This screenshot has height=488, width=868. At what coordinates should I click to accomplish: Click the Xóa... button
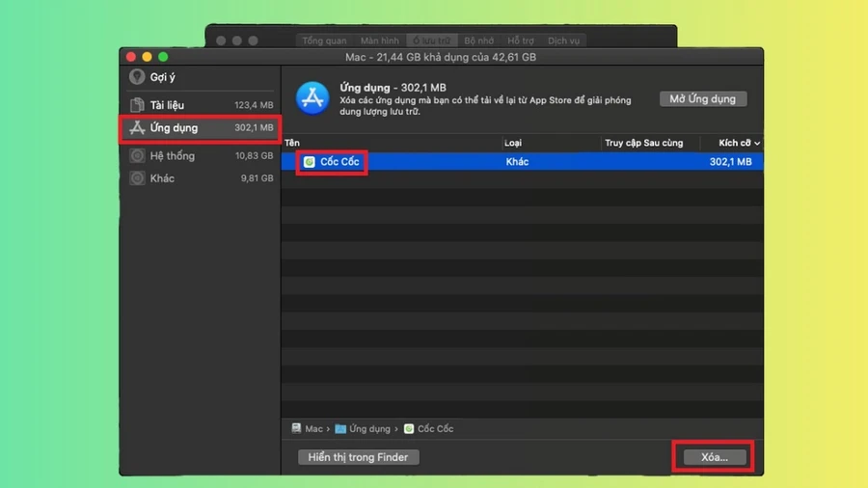pos(714,457)
